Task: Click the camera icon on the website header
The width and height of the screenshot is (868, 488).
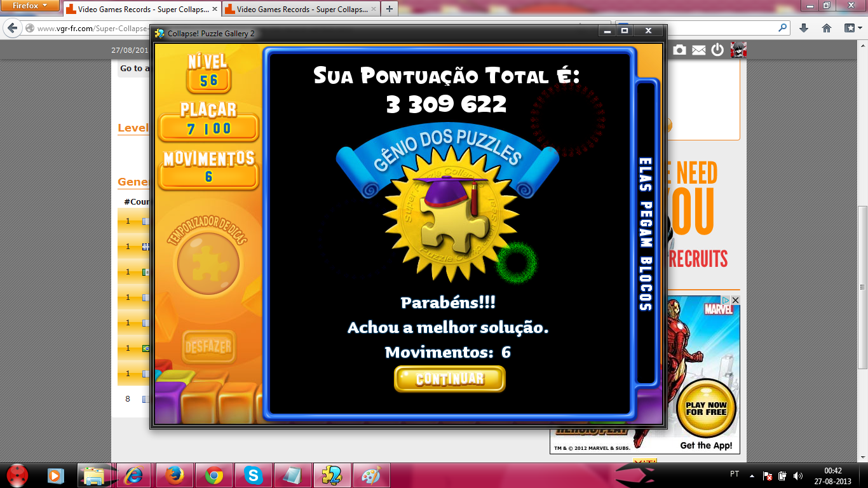Action: 679,50
